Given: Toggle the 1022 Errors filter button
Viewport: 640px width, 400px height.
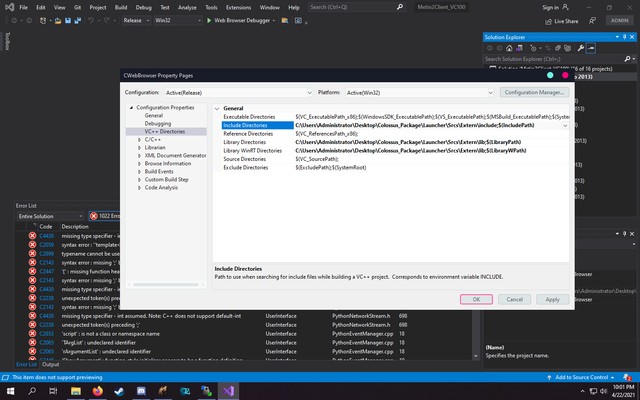Looking at the screenshot, I should [105, 216].
